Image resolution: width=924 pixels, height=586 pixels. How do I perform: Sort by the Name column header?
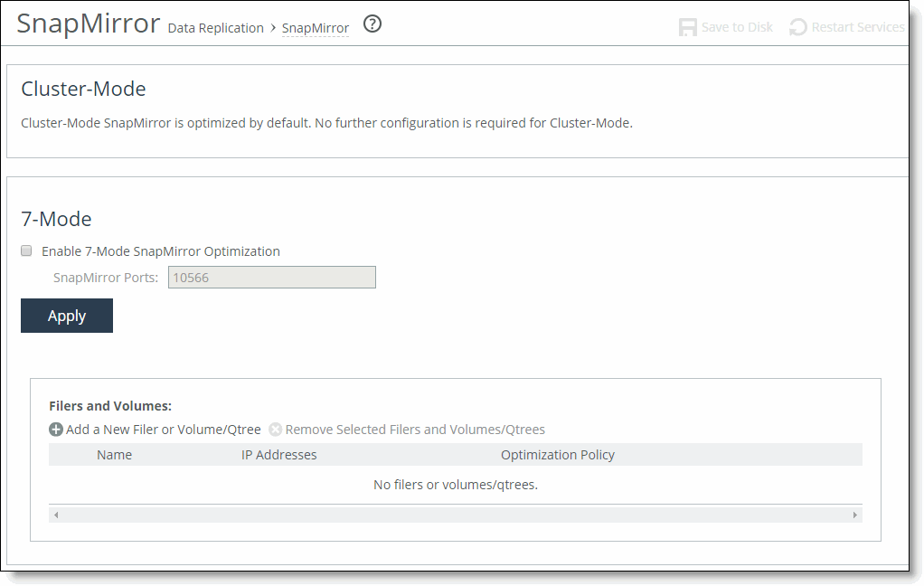click(x=114, y=455)
